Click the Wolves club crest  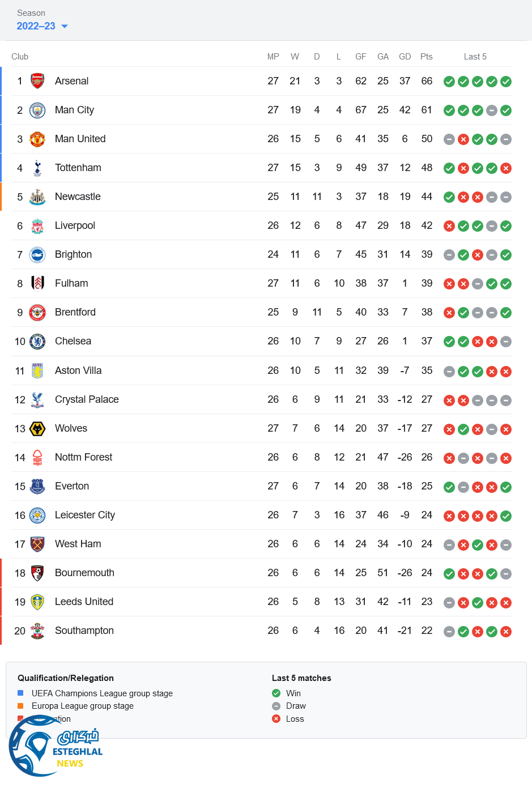(x=37, y=429)
